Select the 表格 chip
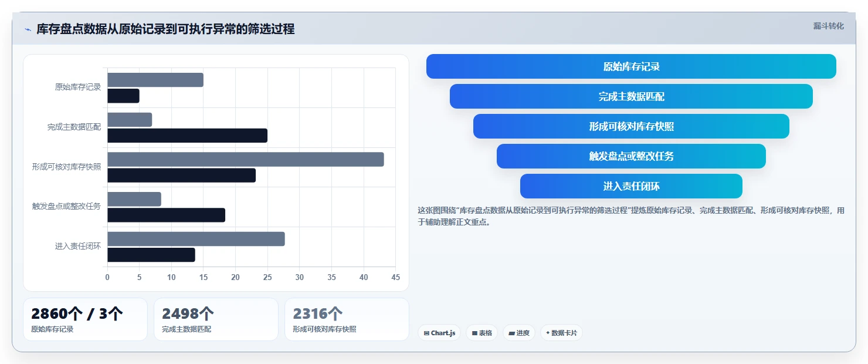The width and height of the screenshot is (868, 364). 482,333
